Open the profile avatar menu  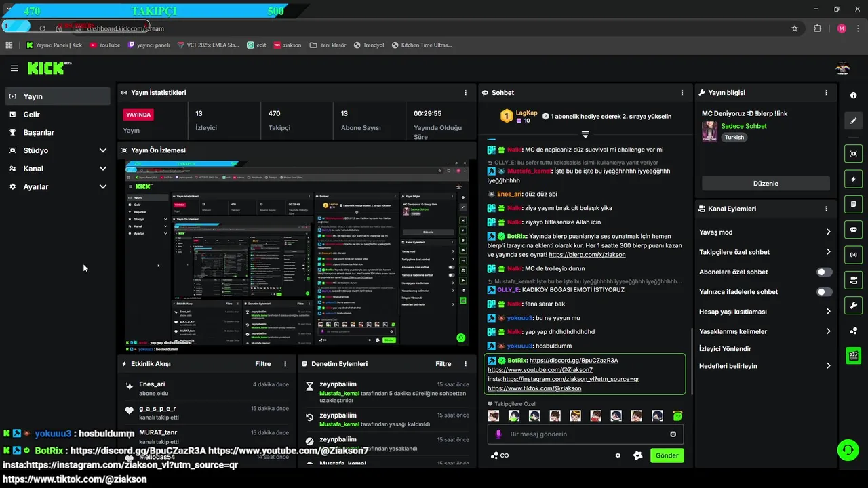click(842, 68)
